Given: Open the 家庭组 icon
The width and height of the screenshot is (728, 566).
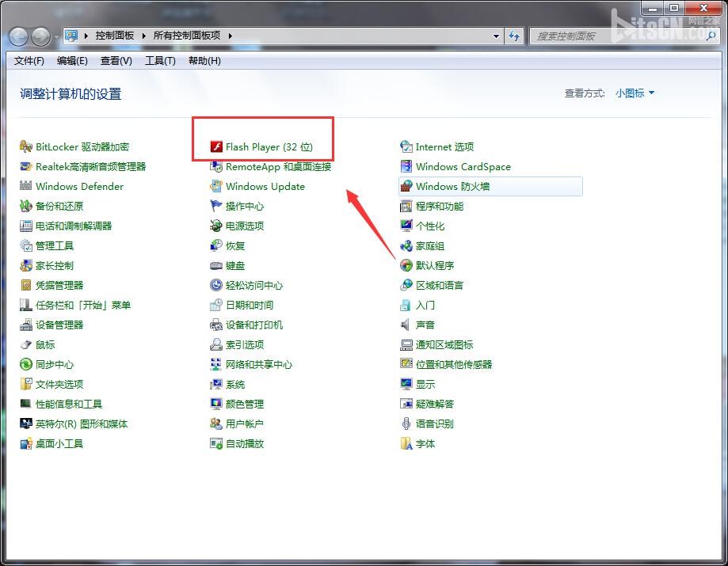Looking at the screenshot, I should 406,246.
